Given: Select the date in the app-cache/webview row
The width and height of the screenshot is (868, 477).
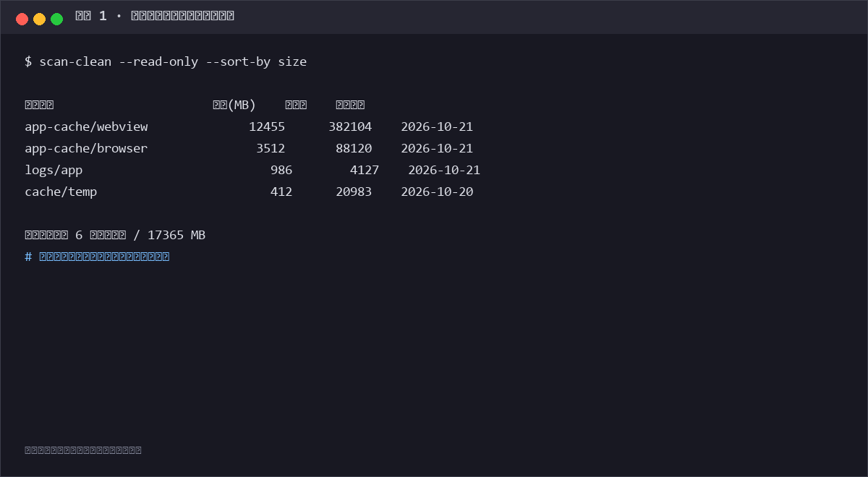Looking at the screenshot, I should point(437,126).
